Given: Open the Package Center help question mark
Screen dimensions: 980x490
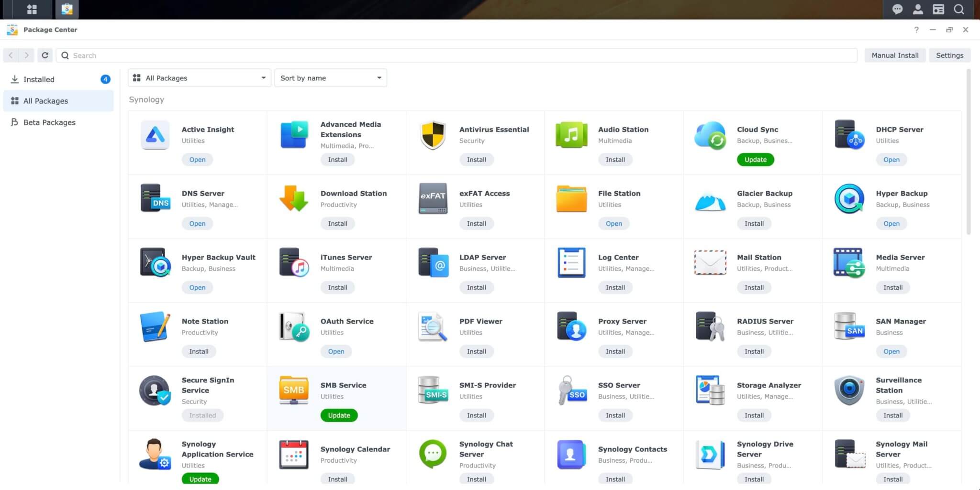Looking at the screenshot, I should tap(916, 30).
